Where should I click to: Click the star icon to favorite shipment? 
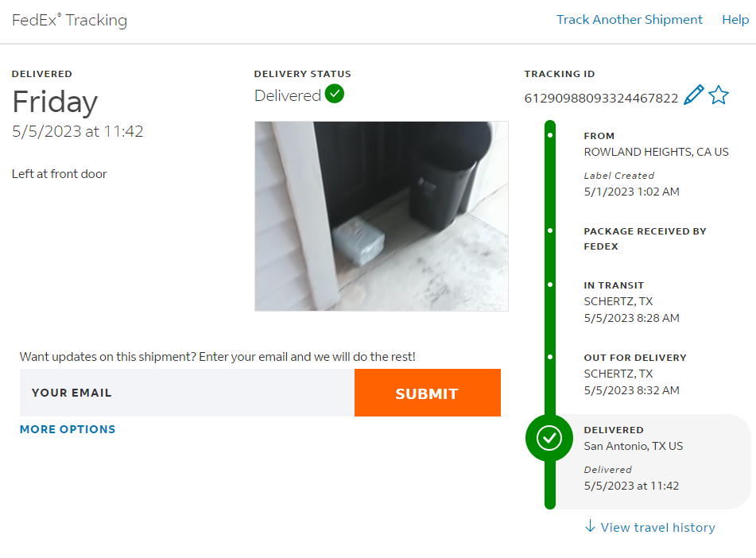pos(719,95)
